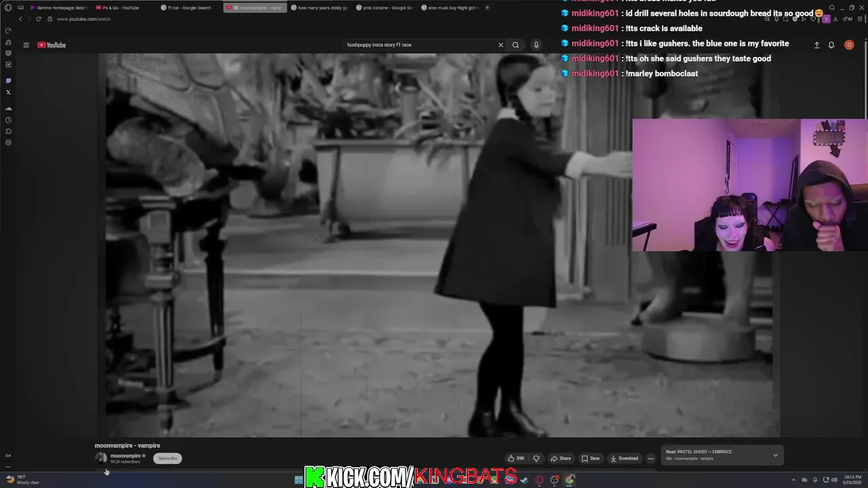Open browser Settings gear in sidebar
The width and height of the screenshot is (868, 488).
[8, 143]
